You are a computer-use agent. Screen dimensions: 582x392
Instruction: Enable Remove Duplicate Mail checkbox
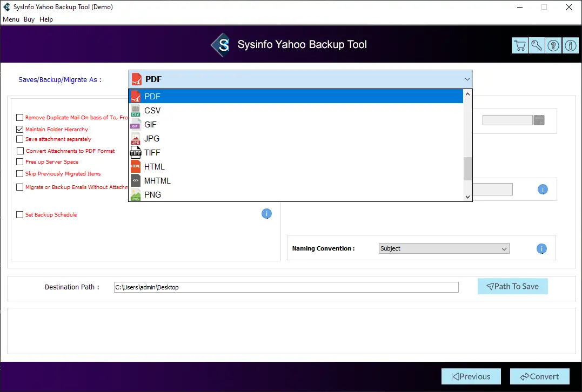[x=20, y=118]
